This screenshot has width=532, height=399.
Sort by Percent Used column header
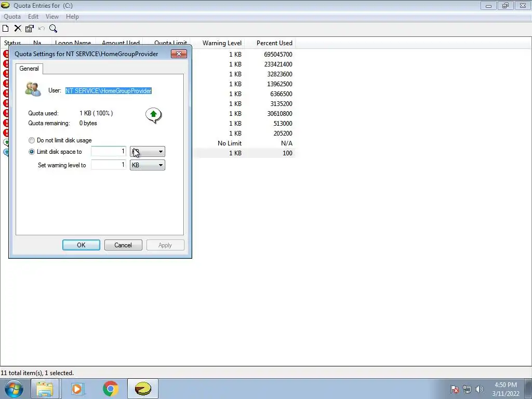coord(274,43)
